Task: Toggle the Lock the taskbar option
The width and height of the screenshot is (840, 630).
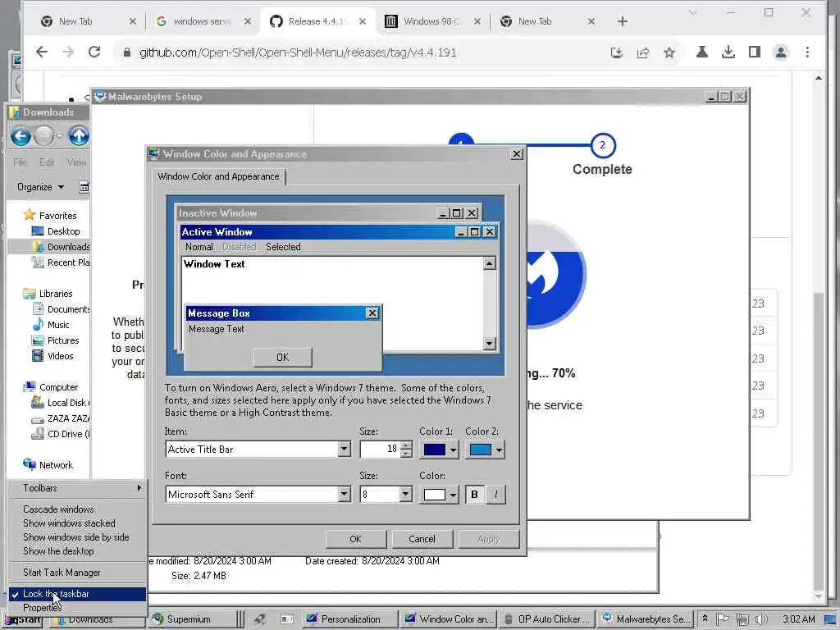Action: tap(77, 594)
